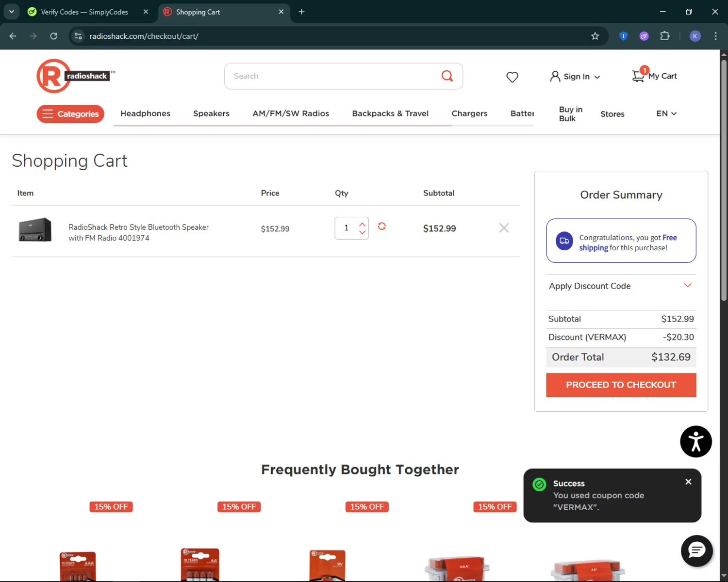
Task: Increase quantity with the up arrow
Action: tap(362, 224)
